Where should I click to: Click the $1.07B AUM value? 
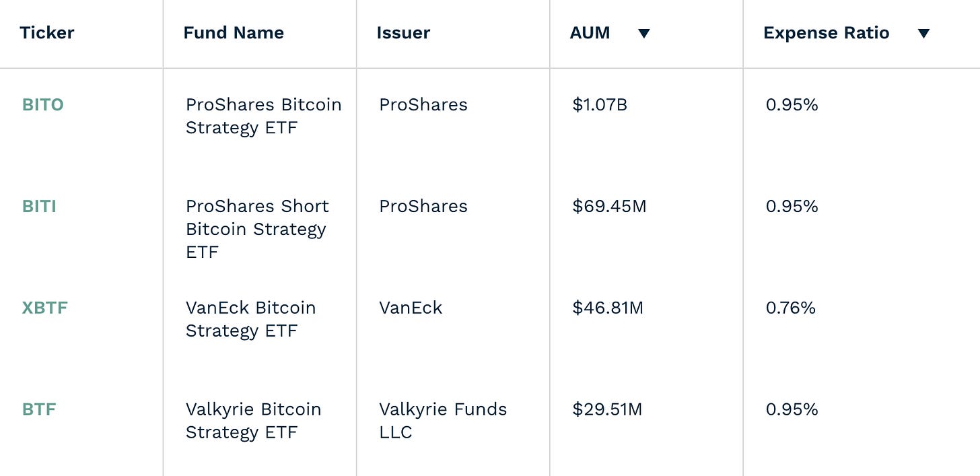click(600, 105)
